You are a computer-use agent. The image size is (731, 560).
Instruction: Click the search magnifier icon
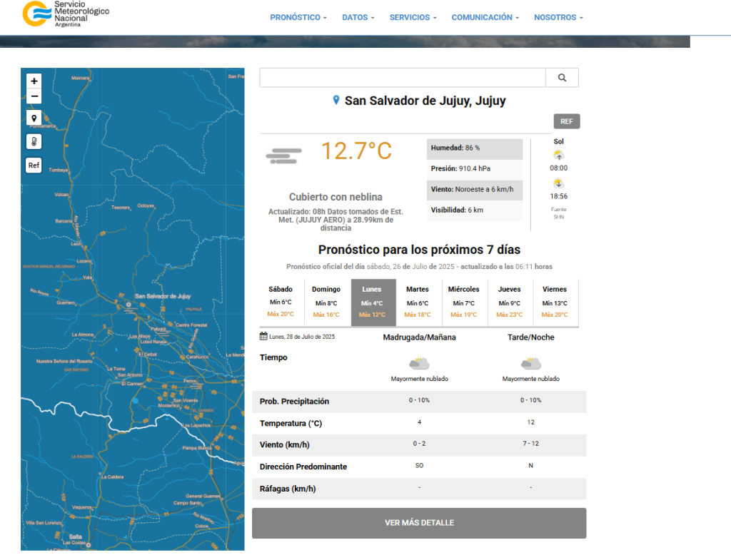pyautogui.click(x=562, y=78)
